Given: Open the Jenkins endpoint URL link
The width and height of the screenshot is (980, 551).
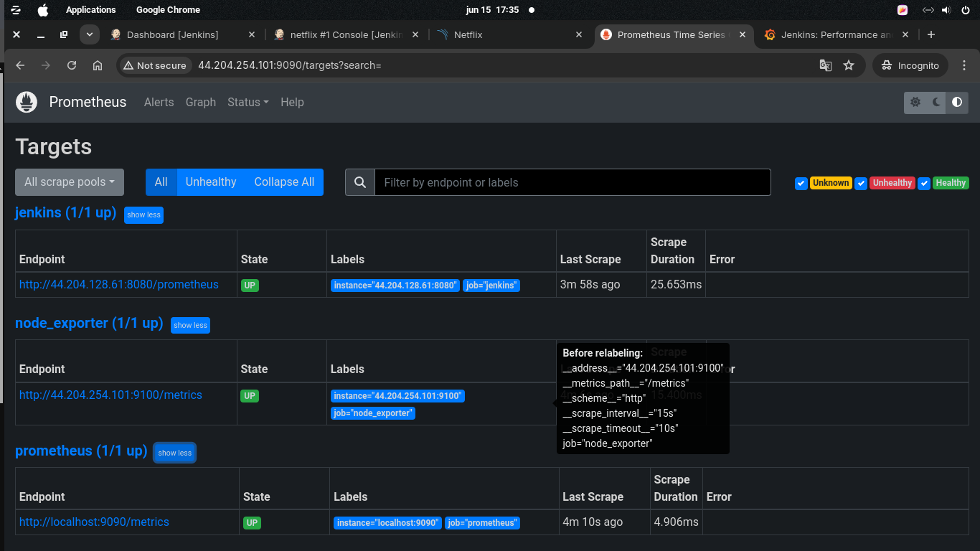Looking at the screenshot, I should [x=119, y=284].
